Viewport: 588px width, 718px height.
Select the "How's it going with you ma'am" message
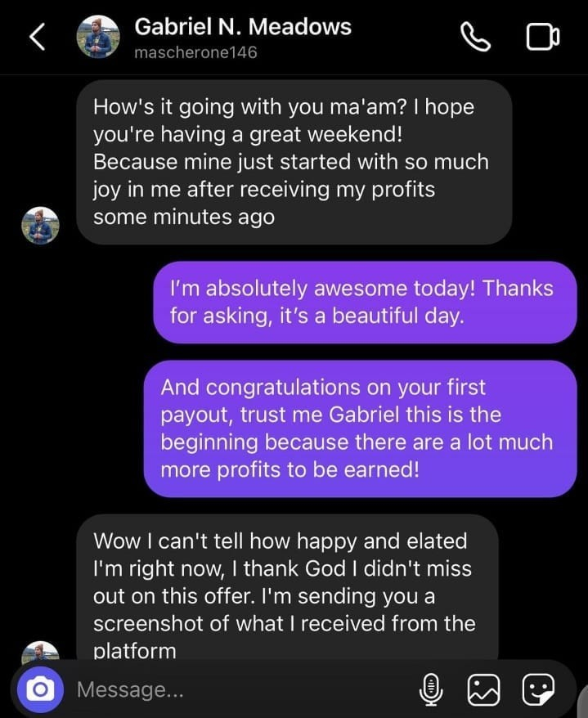pos(294,162)
